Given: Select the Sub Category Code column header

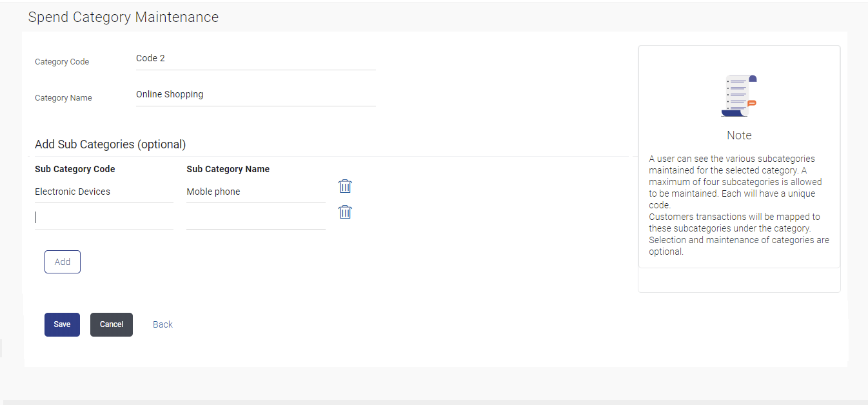Looking at the screenshot, I should click(75, 169).
